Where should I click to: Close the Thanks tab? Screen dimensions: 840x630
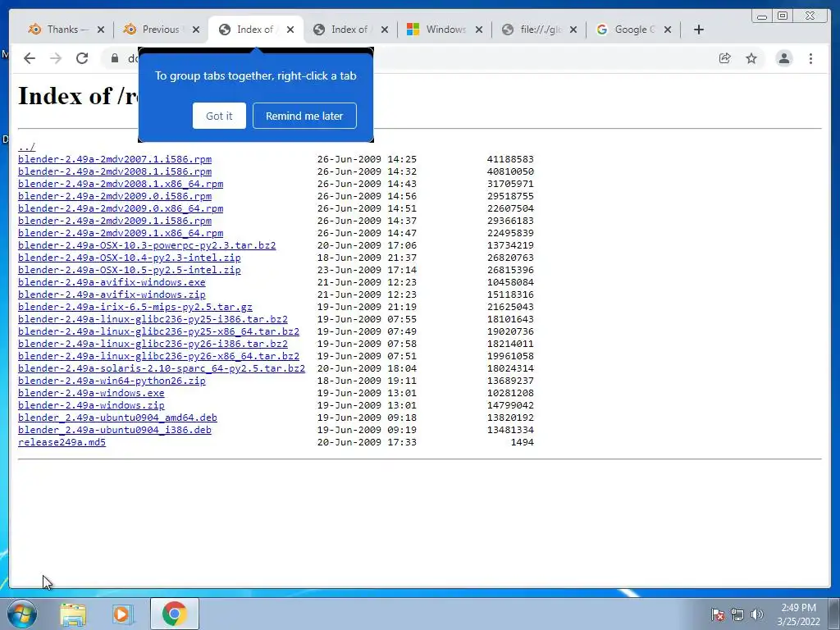pos(101,30)
